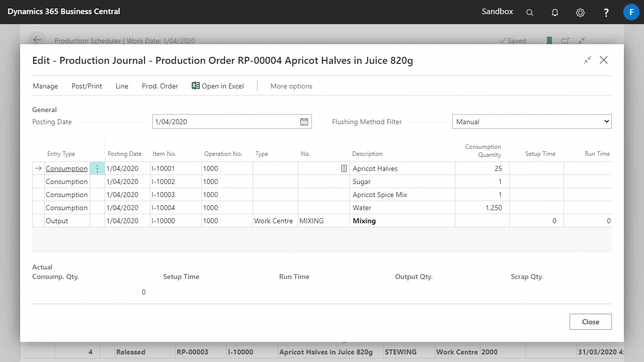Select the I-10001 item number cell

[x=176, y=168]
